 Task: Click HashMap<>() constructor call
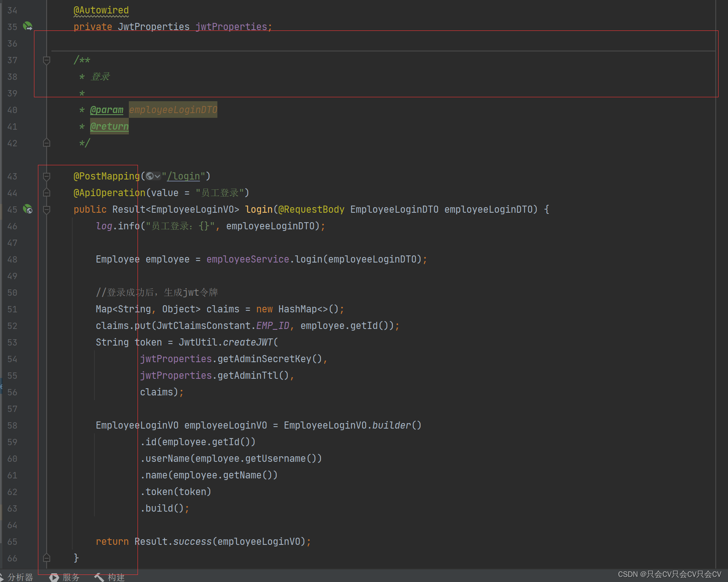pyautogui.click(x=309, y=309)
